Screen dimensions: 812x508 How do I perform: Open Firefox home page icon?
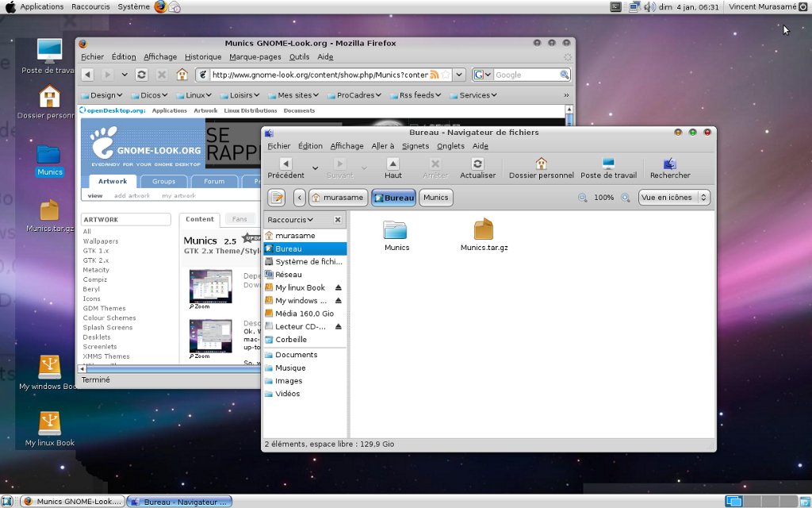182,75
